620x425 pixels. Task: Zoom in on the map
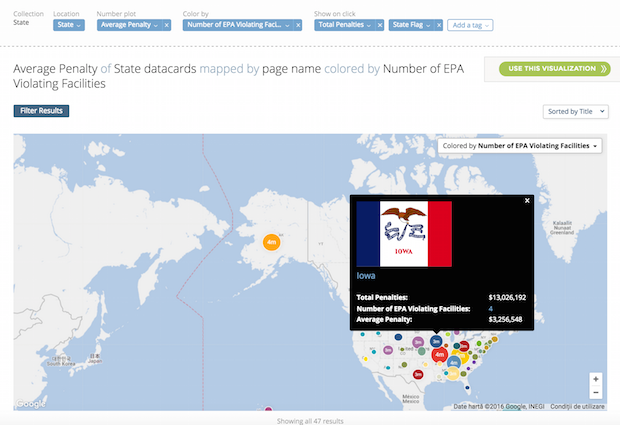coord(596,380)
